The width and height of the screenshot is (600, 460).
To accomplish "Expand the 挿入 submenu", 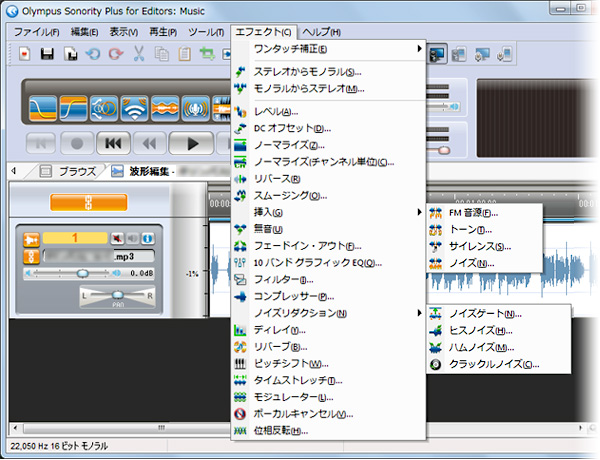I will (x=329, y=212).
